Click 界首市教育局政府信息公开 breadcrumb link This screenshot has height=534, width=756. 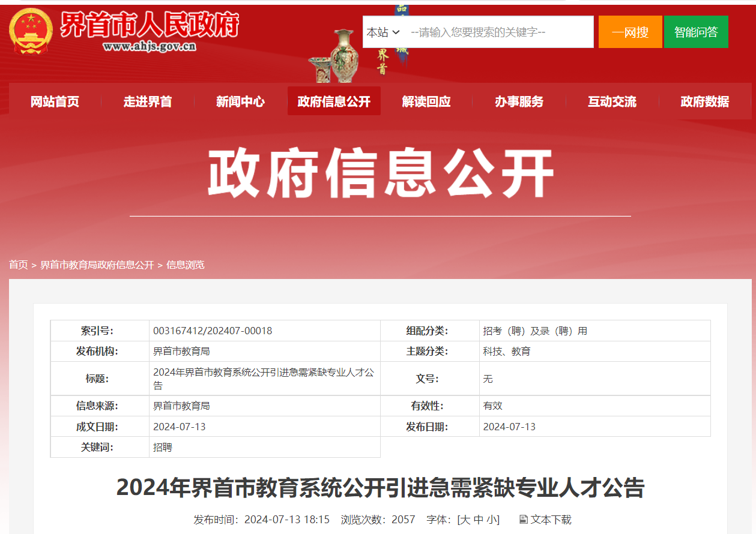coord(97,265)
